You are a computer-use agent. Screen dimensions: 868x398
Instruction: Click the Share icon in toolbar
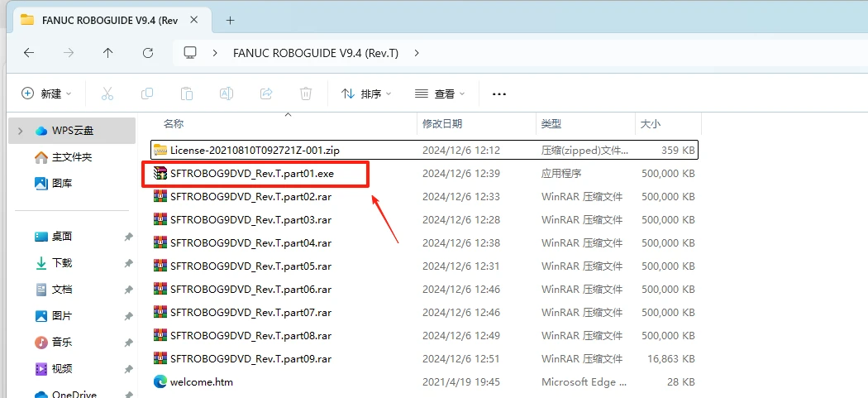[266, 94]
